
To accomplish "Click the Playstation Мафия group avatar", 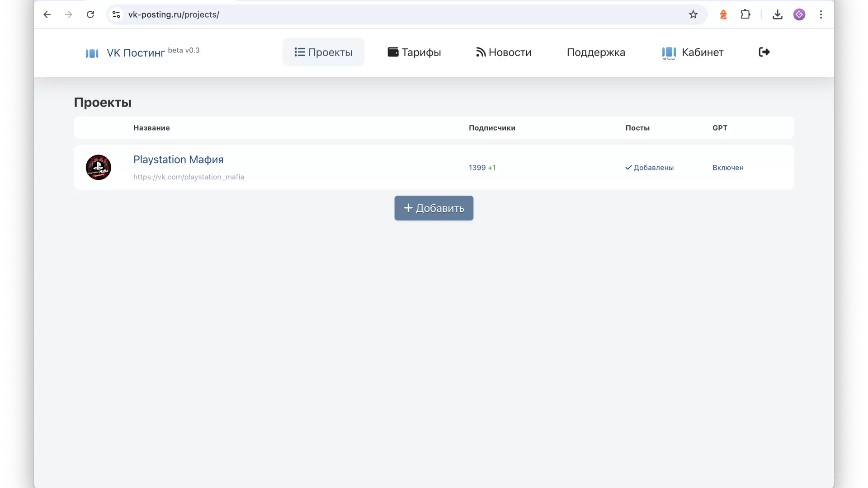I will [99, 167].
